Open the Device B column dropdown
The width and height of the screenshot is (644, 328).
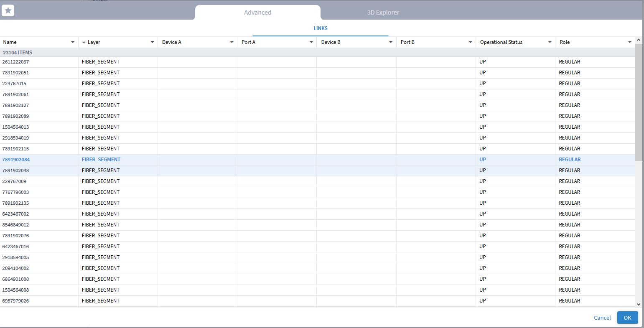[391, 42]
